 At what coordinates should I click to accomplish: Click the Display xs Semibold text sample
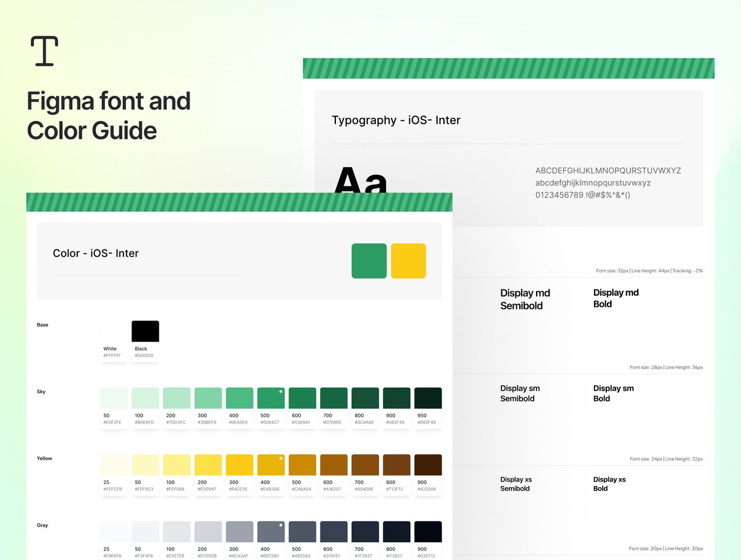(x=516, y=484)
